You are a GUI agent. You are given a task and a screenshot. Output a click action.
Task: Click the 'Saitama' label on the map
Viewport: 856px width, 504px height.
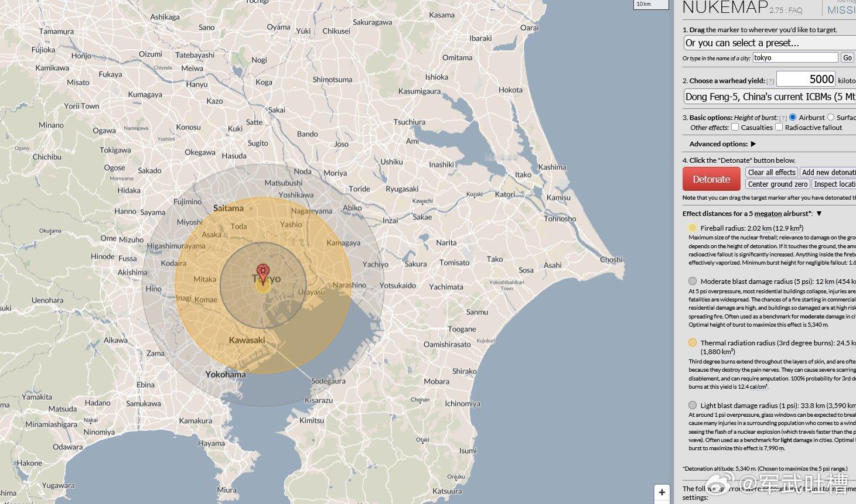[229, 208]
